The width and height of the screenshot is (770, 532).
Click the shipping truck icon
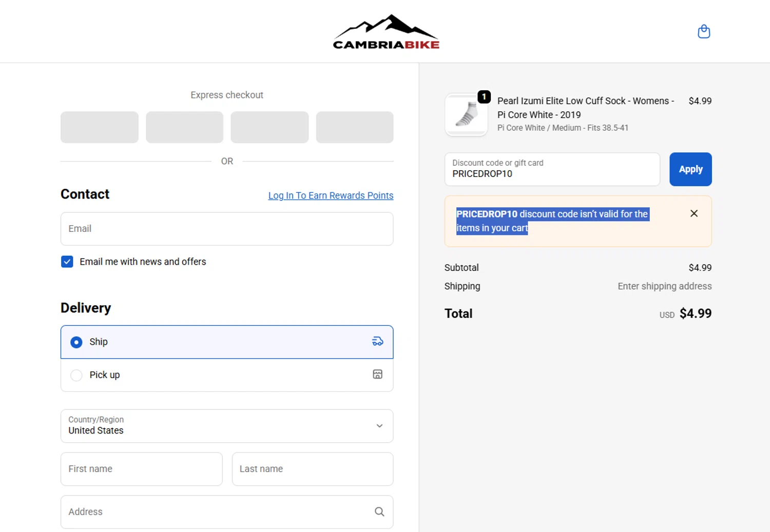(x=377, y=342)
